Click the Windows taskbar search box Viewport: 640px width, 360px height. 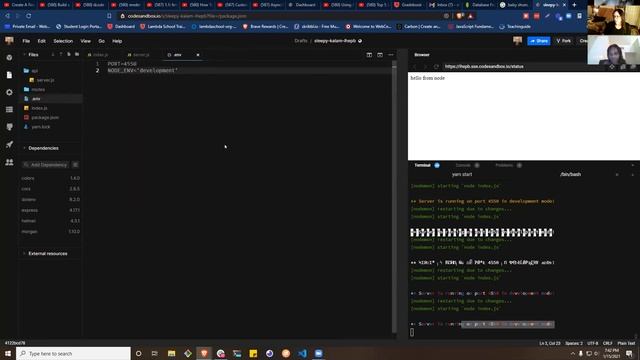tap(73, 353)
